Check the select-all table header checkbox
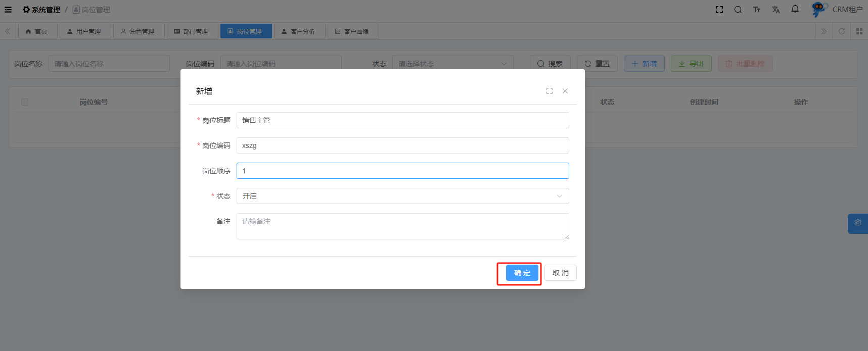The height and width of the screenshot is (351, 868). pyautogui.click(x=25, y=102)
